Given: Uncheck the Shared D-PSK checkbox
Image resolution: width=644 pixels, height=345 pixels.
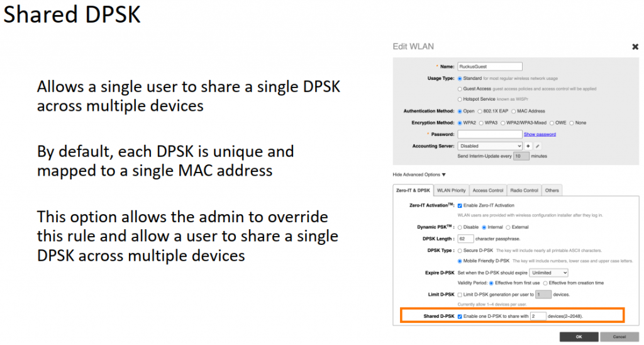Looking at the screenshot, I should click(x=460, y=315).
